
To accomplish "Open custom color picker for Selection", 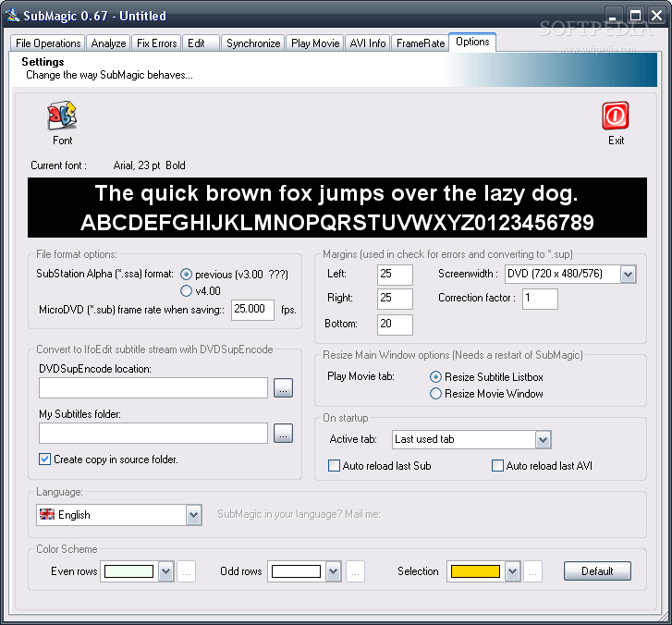I will tap(532, 571).
